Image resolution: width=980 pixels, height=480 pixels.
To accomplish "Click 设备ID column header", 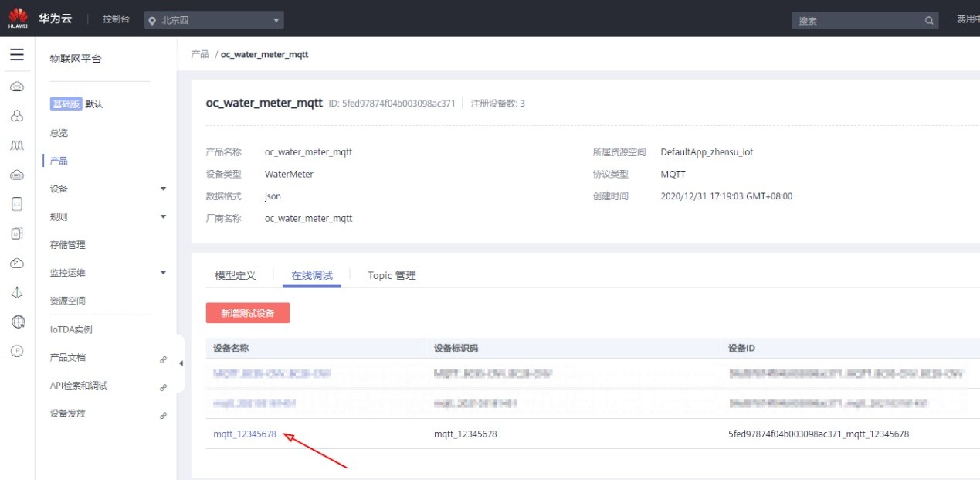I will 741,349.
